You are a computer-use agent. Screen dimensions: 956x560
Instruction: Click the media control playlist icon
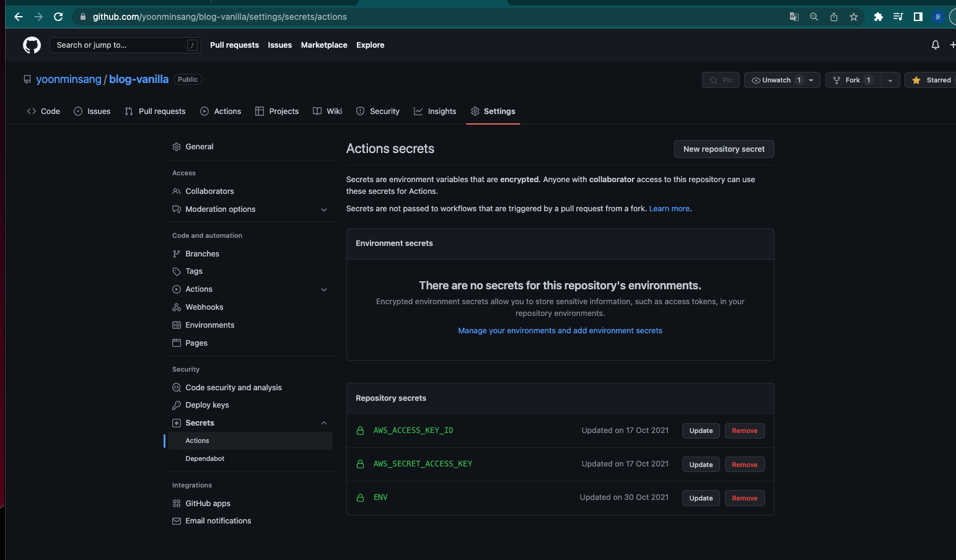click(x=898, y=17)
